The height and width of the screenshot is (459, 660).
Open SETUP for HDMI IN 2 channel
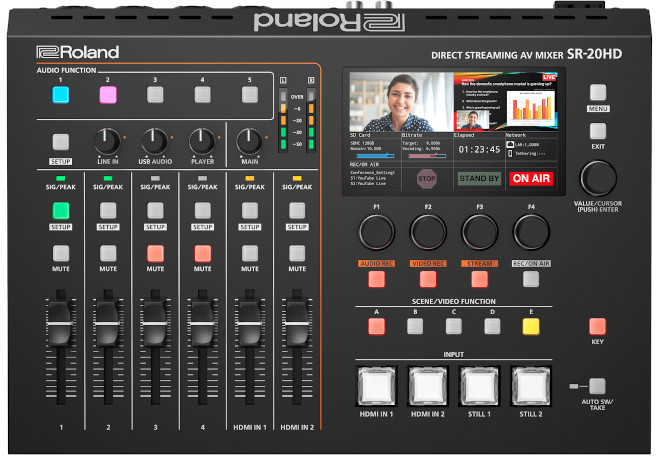[x=295, y=210]
